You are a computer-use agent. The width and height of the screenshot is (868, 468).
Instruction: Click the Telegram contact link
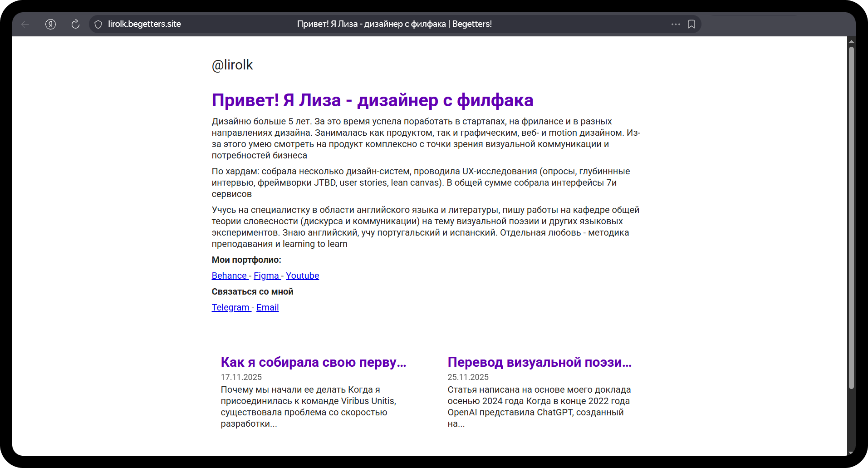[x=230, y=307]
